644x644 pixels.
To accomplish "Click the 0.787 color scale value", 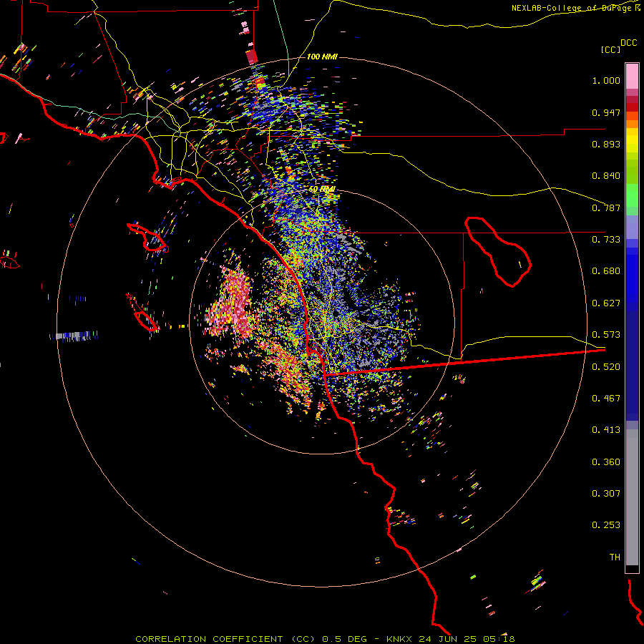I will click(x=606, y=208).
